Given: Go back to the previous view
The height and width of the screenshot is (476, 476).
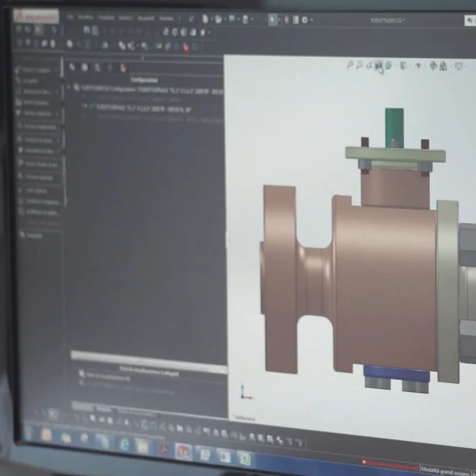Looking at the screenshot, I should click(x=369, y=65).
